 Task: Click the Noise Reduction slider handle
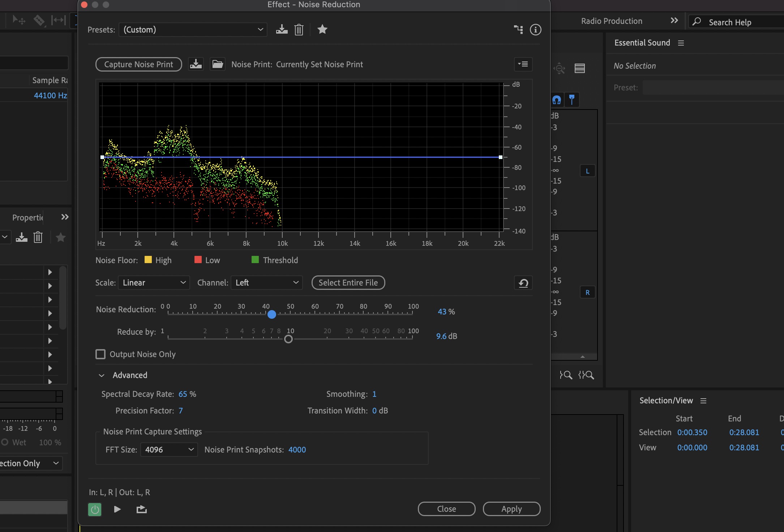click(272, 314)
